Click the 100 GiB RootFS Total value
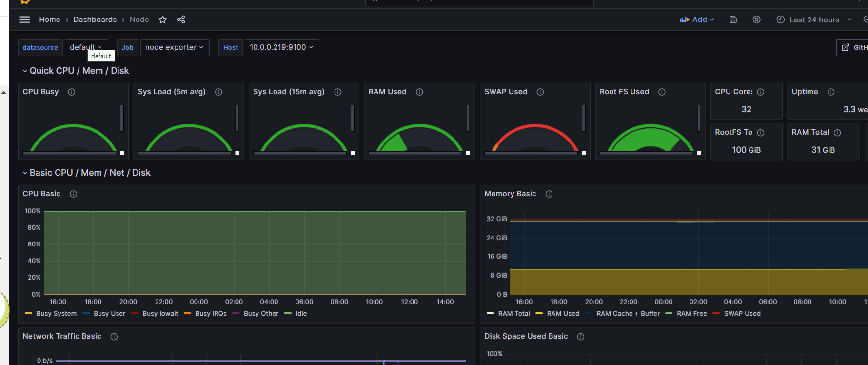 (x=747, y=150)
